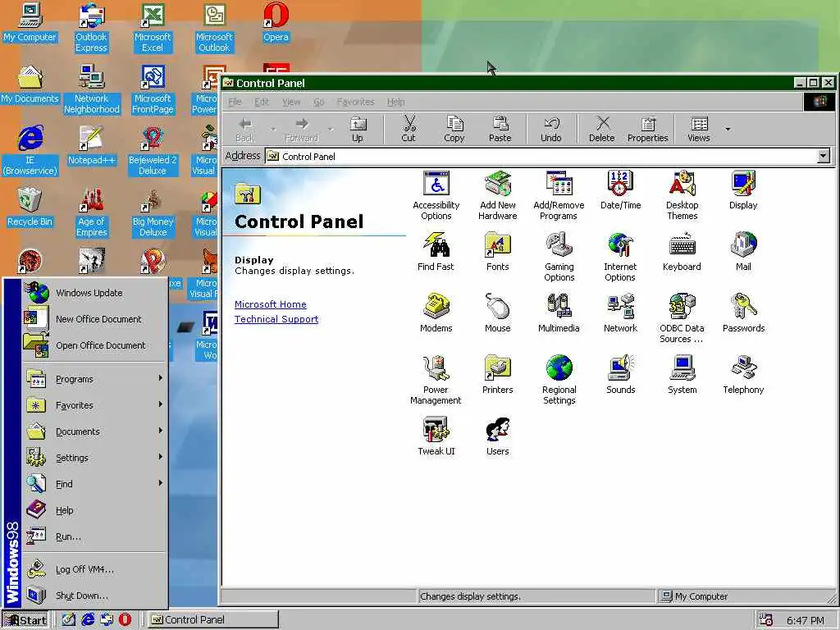Image resolution: width=840 pixels, height=630 pixels.
Task: Open the Go menu
Action: coord(319,102)
